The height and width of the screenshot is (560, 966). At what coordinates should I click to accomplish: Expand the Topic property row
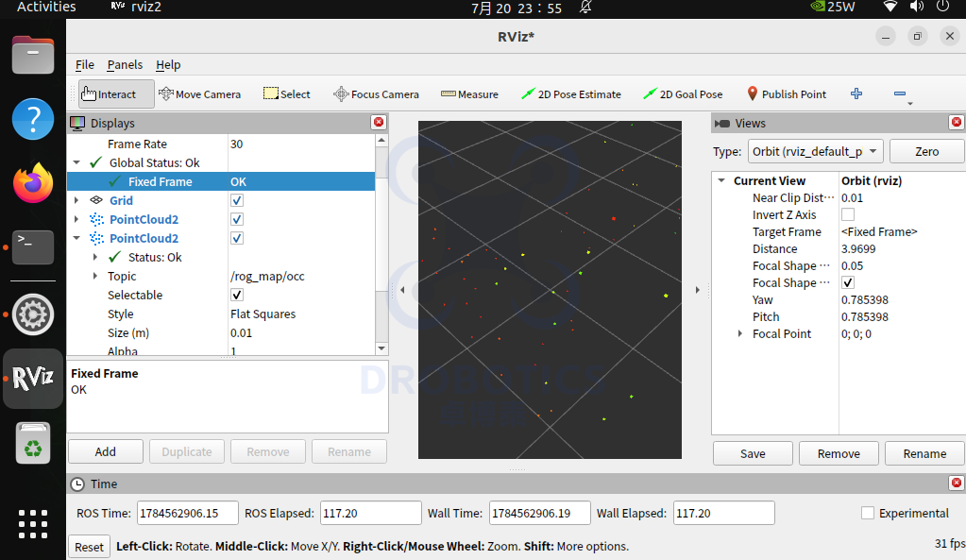94,276
